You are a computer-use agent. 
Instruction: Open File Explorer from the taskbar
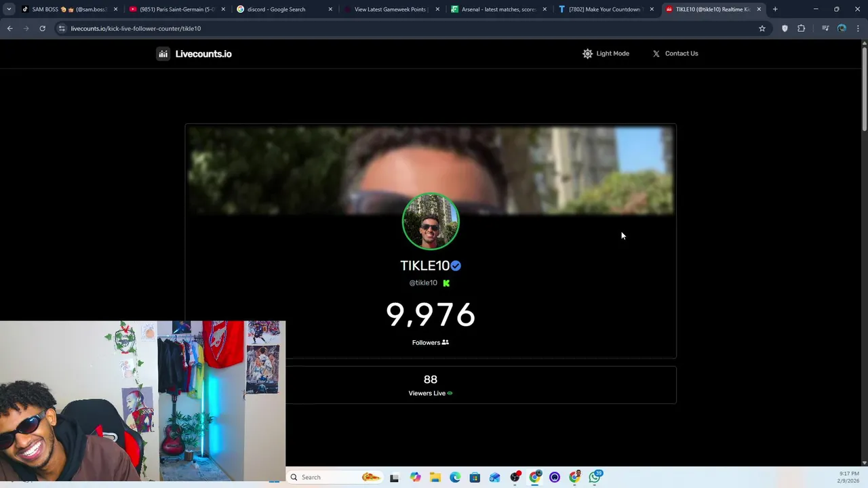[435, 478]
